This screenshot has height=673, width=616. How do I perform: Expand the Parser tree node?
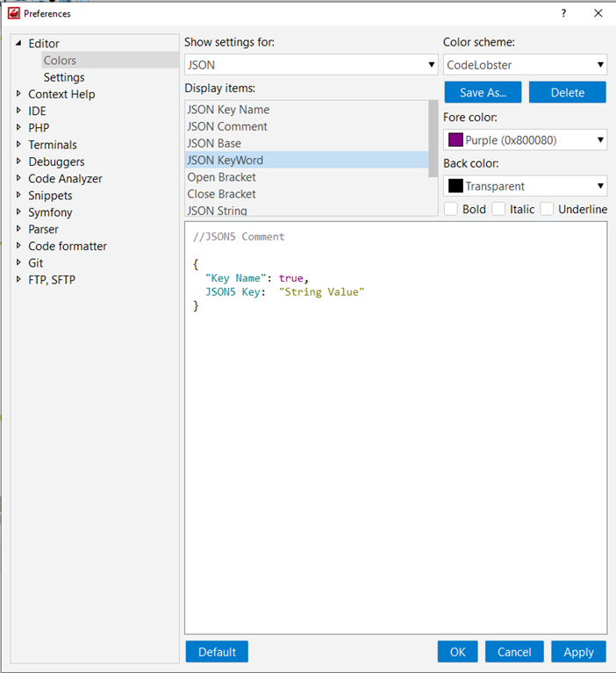coord(18,229)
